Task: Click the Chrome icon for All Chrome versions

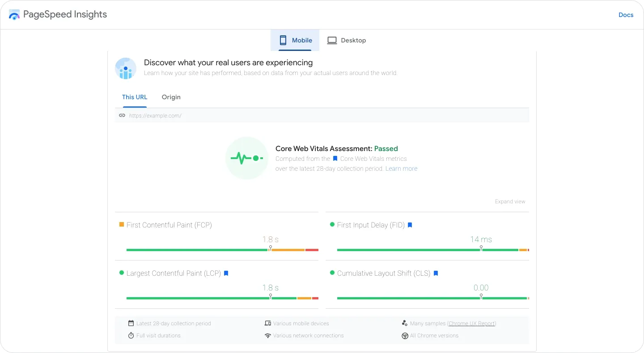Action: click(x=405, y=336)
